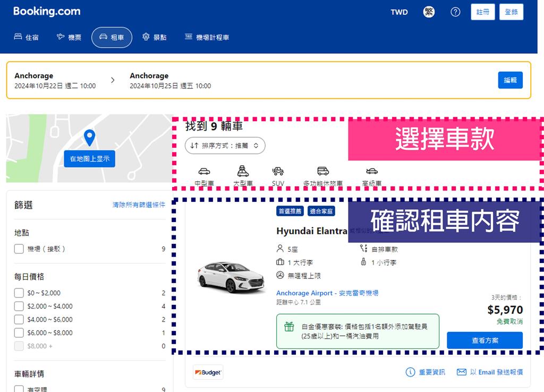
Task: Click the 適合家庭 badge
Action: coord(321,211)
